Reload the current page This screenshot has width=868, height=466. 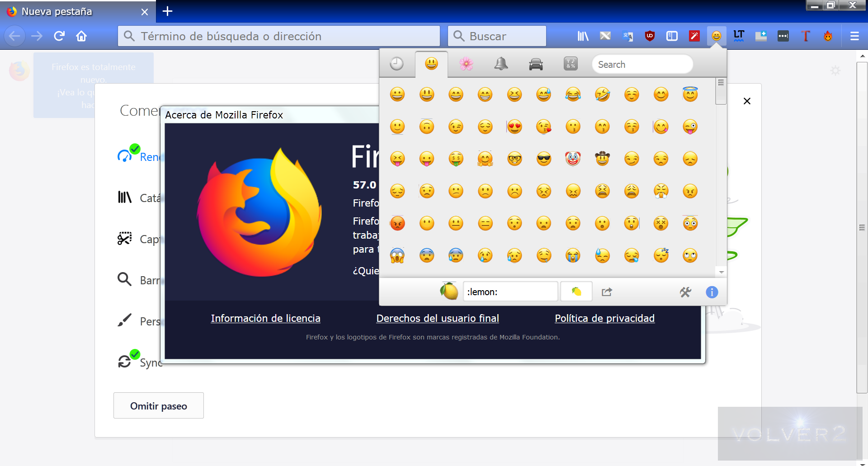point(59,36)
